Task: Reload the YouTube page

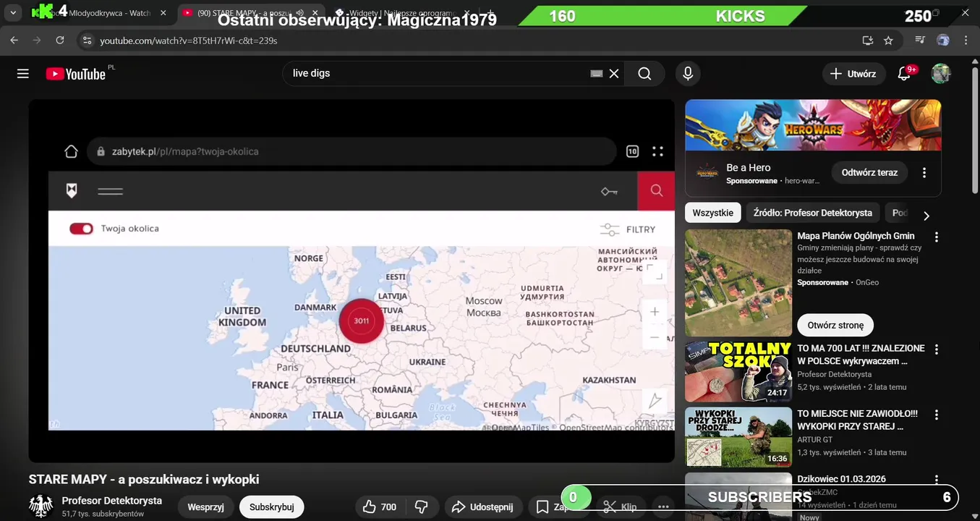Action: tap(60, 41)
